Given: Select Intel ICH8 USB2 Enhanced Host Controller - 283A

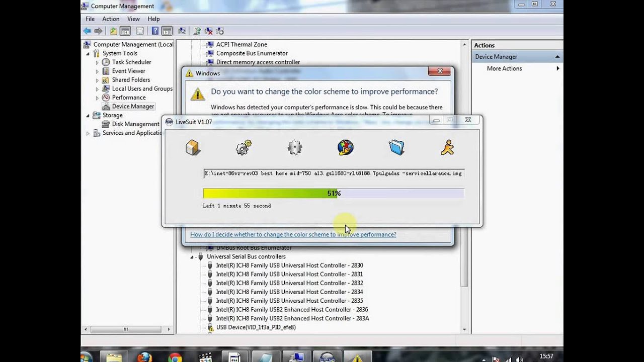Looking at the screenshot, I should coord(292,318).
